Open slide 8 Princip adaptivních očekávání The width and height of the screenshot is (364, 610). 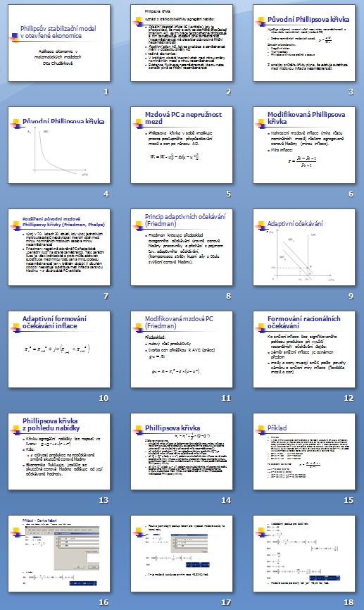point(182,247)
